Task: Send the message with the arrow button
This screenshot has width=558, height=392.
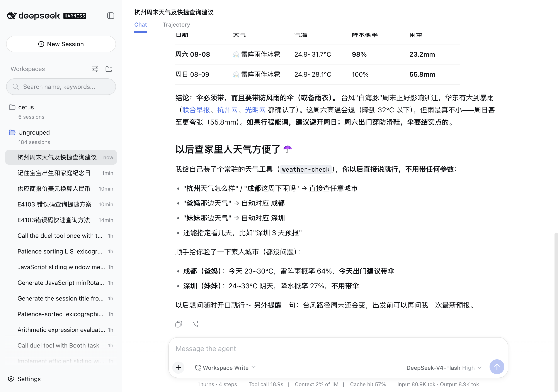Action: pos(497,367)
